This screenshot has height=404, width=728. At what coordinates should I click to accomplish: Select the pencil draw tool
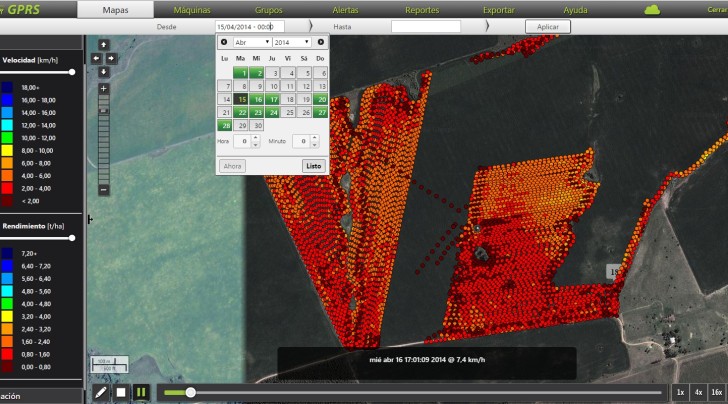tap(100, 393)
